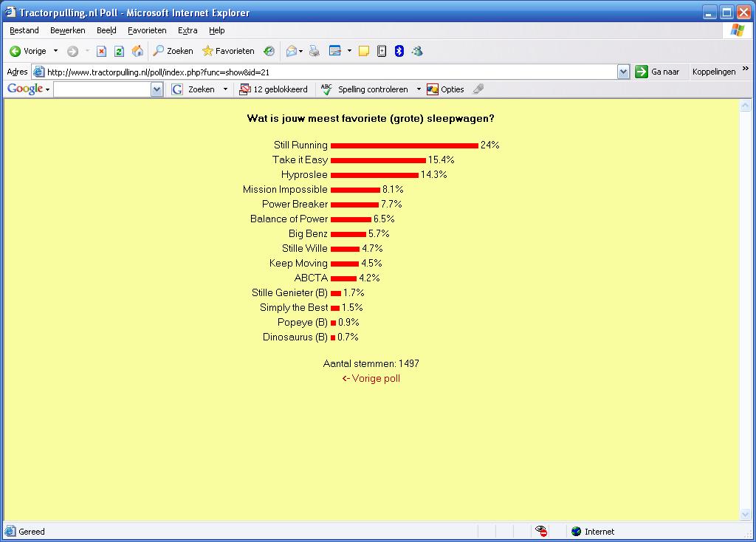756x542 pixels.
Task: Click the poll question heading text
Action: tap(371, 119)
